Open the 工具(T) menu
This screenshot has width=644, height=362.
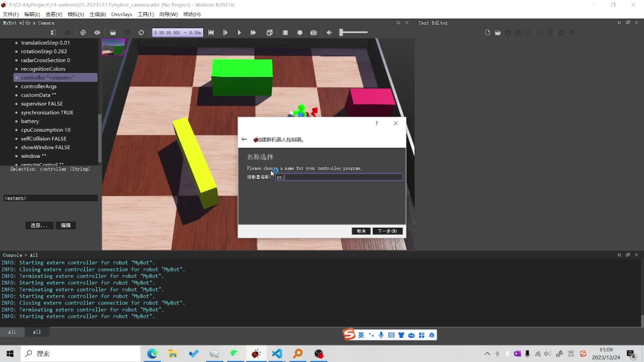click(x=146, y=14)
